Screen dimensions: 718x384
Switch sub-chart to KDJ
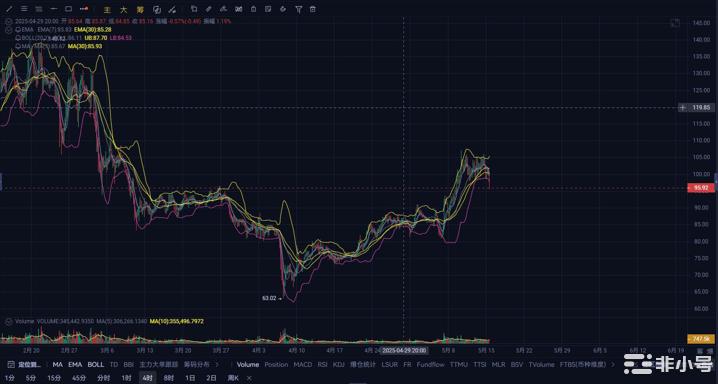pyautogui.click(x=339, y=365)
